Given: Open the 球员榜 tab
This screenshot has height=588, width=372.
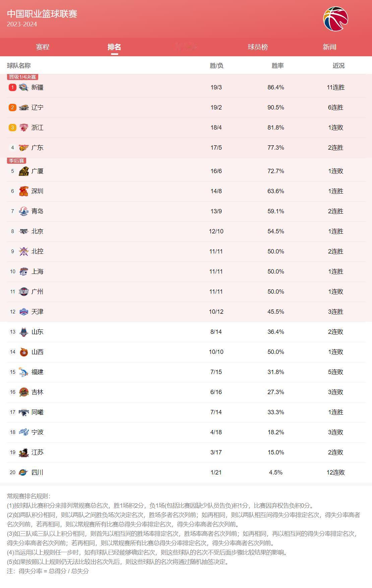Looking at the screenshot, I should point(258,47).
